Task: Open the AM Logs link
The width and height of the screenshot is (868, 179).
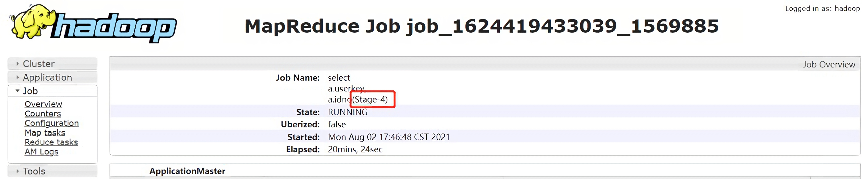Action: [41, 152]
